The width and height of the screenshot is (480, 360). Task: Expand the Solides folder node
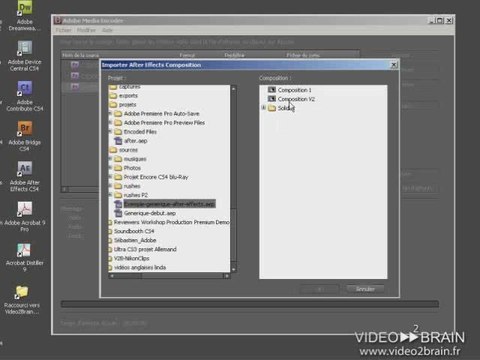[263, 108]
